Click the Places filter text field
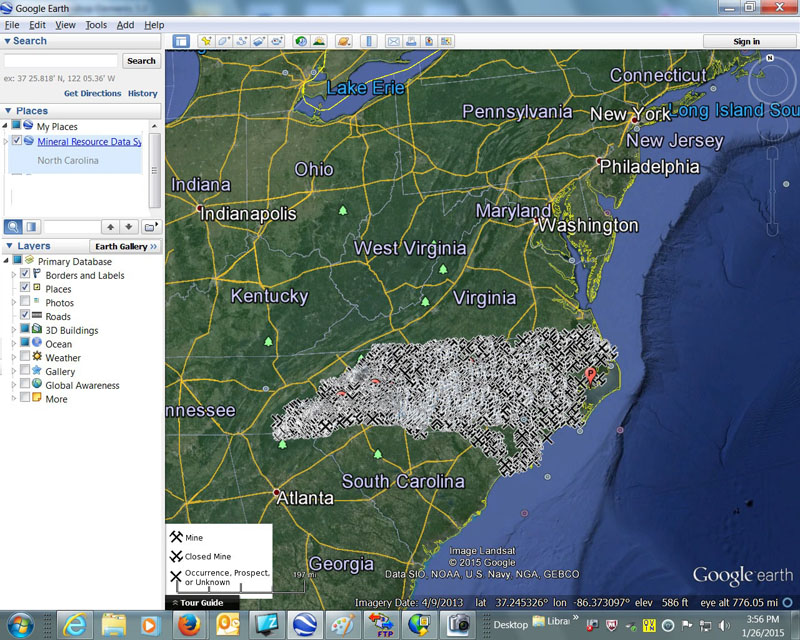 (x=72, y=227)
